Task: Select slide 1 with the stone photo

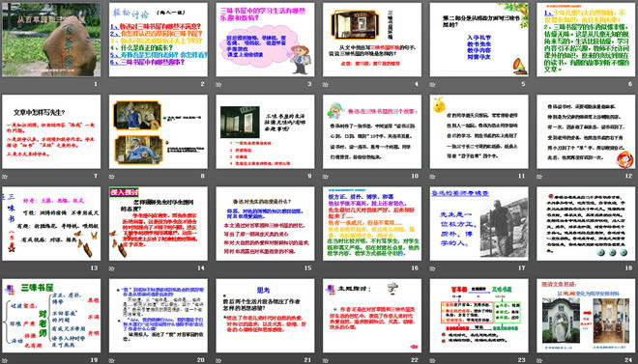Action: point(51,40)
